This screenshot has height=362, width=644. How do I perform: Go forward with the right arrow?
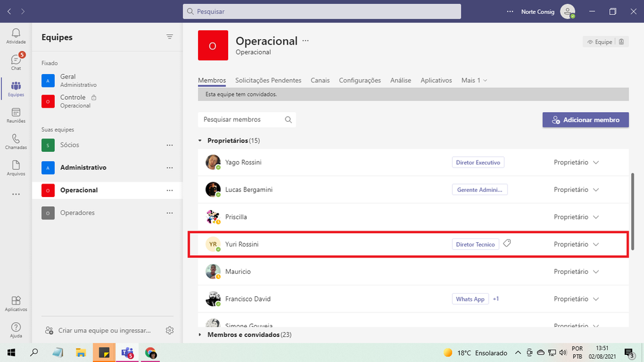coord(23,12)
